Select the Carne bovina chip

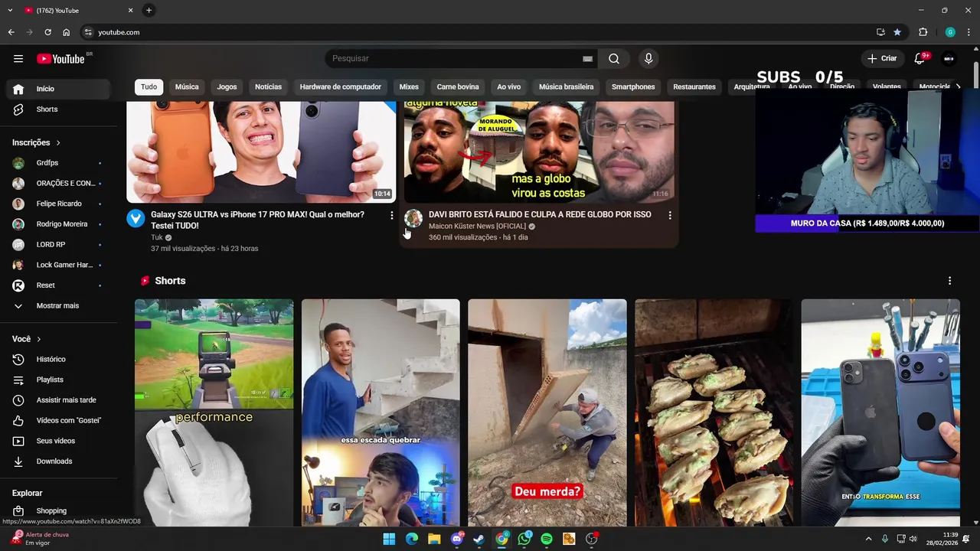pyautogui.click(x=458, y=86)
